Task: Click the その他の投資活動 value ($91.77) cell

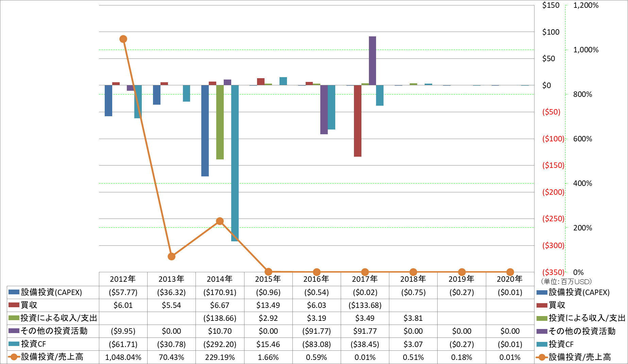Action: click(317, 331)
